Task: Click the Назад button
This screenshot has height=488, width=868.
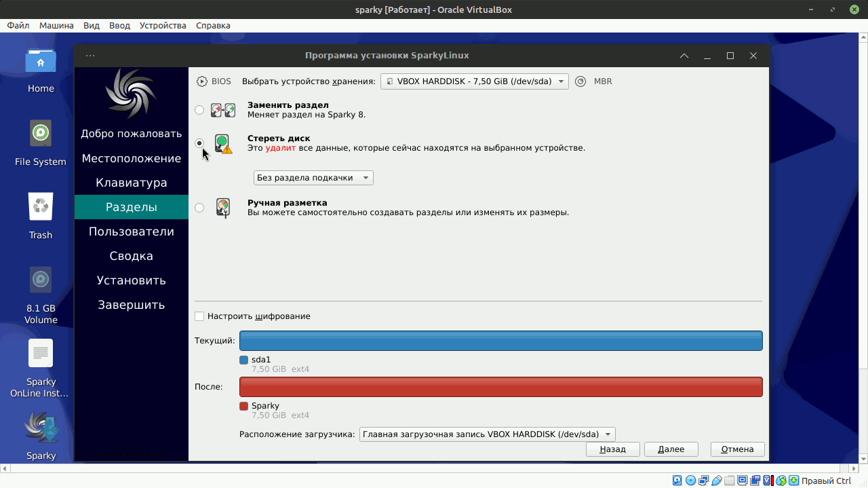Action: pyautogui.click(x=613, y=449)
